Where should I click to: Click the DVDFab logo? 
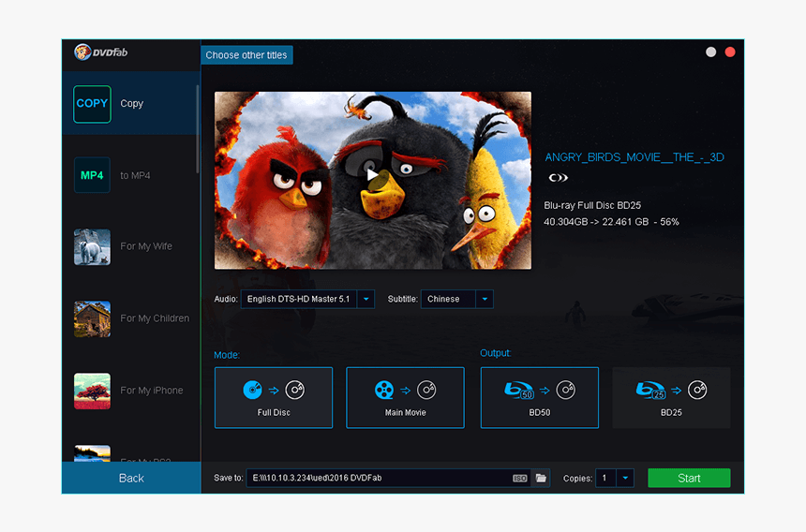tap(101, 52)
